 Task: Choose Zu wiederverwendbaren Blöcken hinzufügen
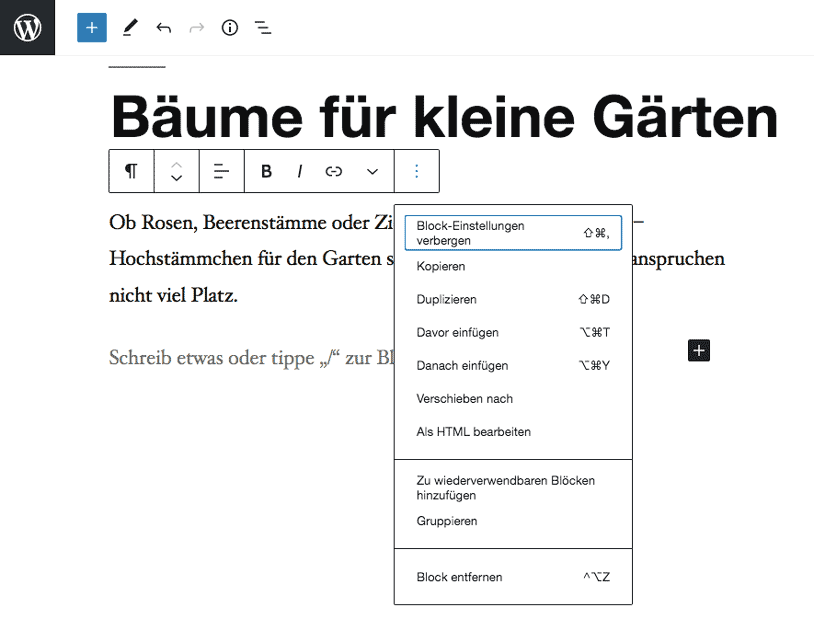513,488
